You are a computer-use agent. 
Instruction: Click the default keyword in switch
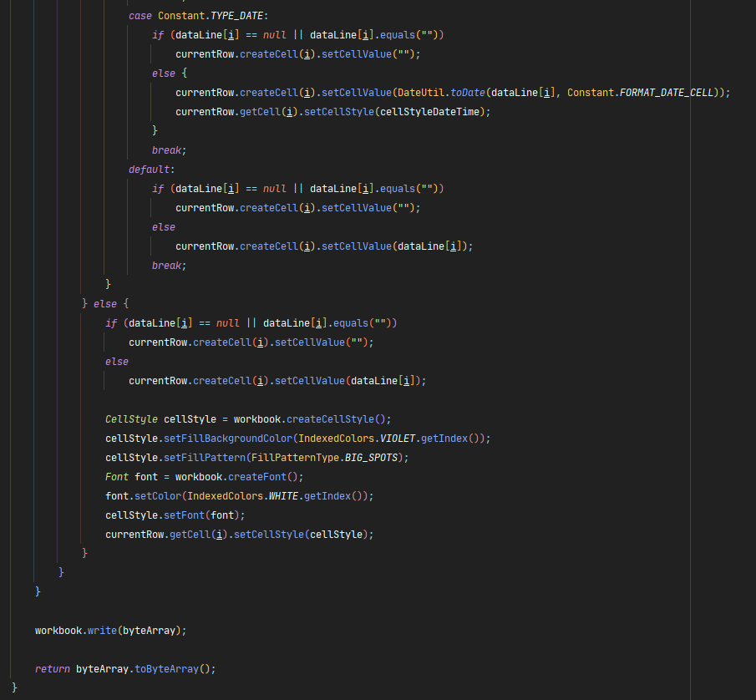[x=149, y=170]
